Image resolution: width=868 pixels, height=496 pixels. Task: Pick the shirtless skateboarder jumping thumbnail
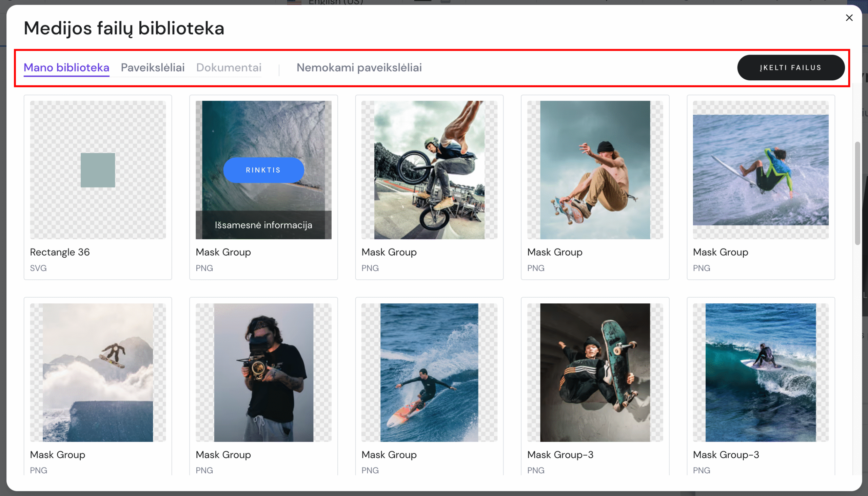click(595, 170)
